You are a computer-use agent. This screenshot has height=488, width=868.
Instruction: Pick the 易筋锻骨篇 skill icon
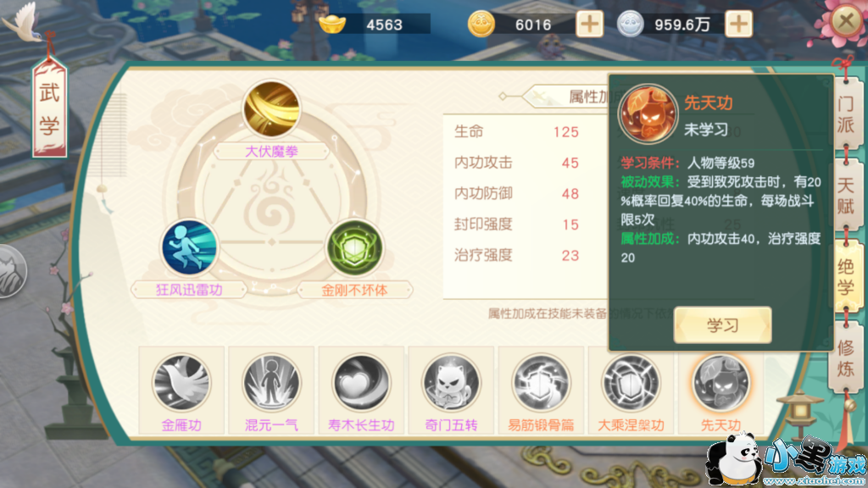pos(541,383)
